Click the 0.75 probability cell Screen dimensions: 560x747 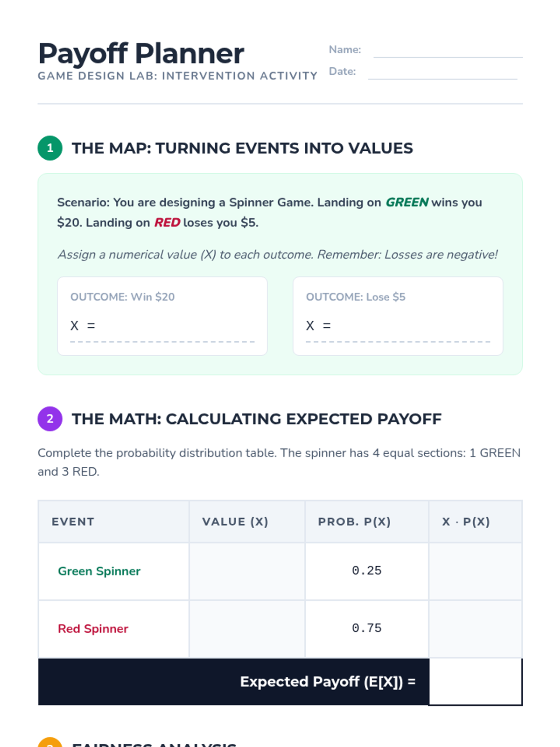[367, 629]
